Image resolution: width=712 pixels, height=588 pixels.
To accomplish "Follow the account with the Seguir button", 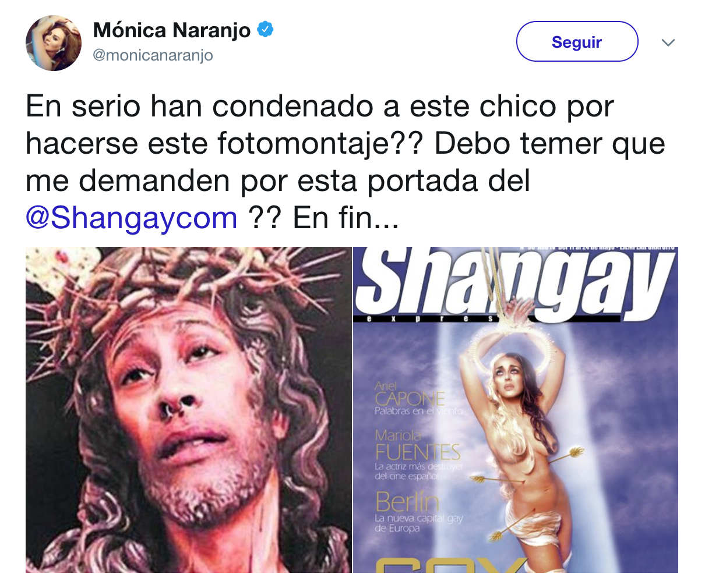I will pos(577,41).
